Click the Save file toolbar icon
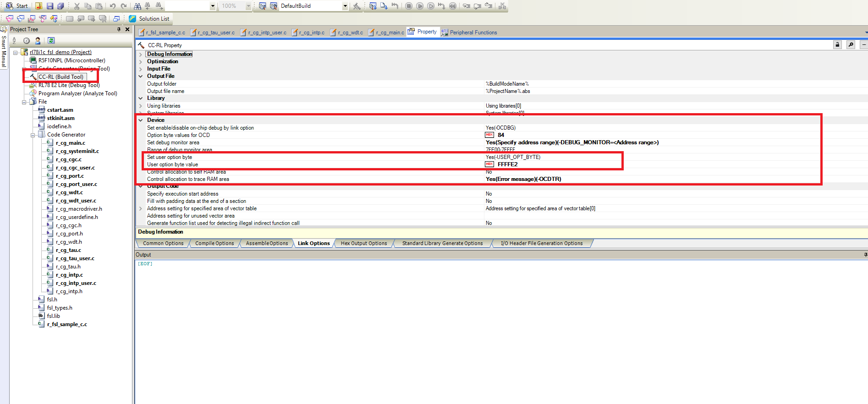The image size is (868, 404). (x=50, y=6)
